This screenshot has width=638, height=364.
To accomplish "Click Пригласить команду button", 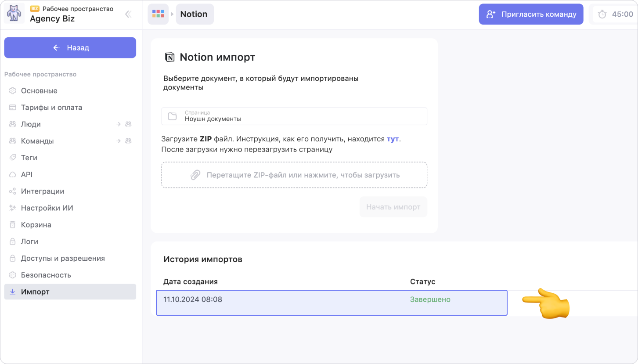I will pyautogui.click(x=531, y=14).
